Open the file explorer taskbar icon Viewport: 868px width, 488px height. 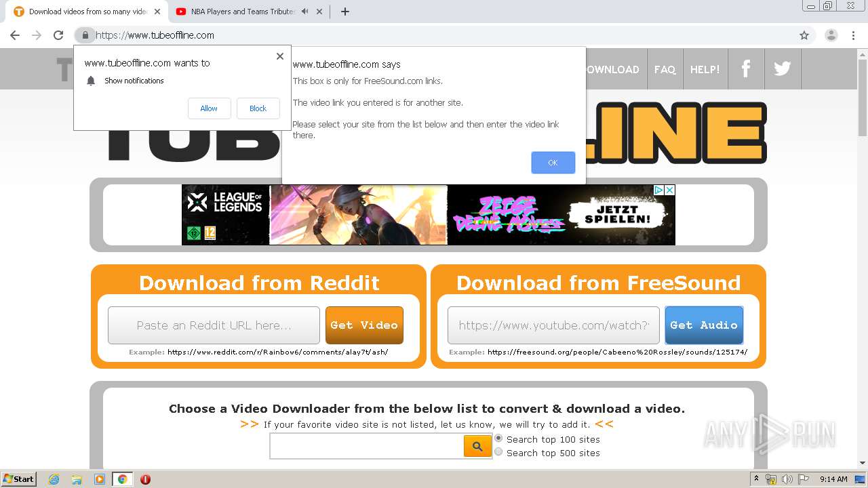point(77,479)
